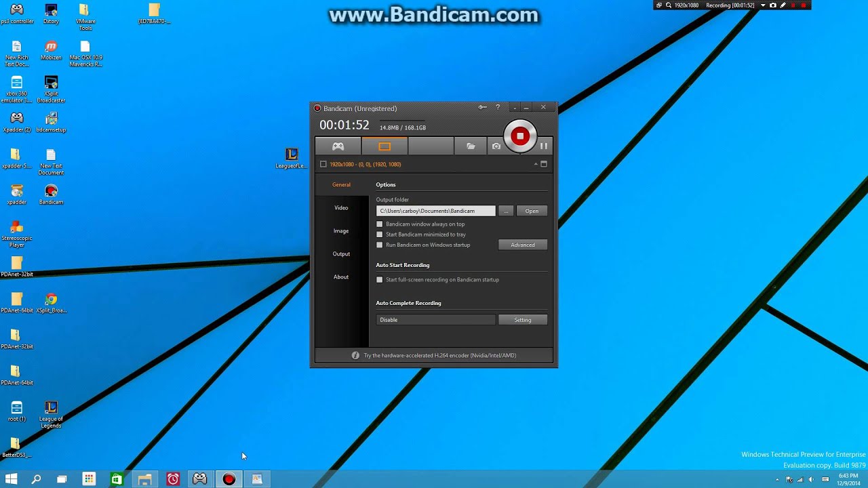
Task: Select the League of Legends desktop icon
Action: coord(51,414)
